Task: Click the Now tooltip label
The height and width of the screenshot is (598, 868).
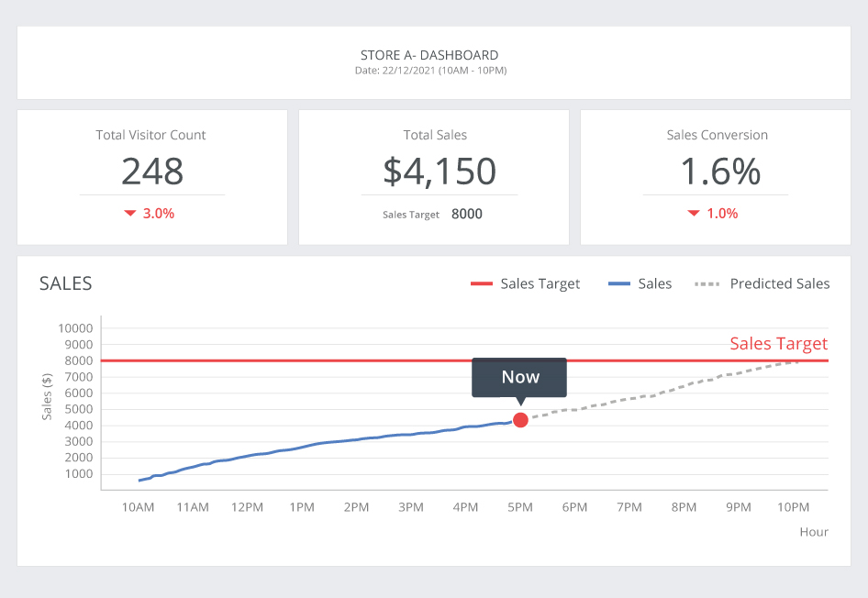Action: 519,377
